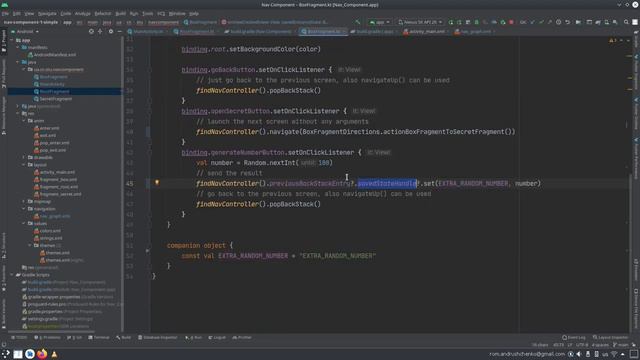640x360 pixels.
Task: Switch to the activity_main.xml editor tab
Action: click(426, 31)
